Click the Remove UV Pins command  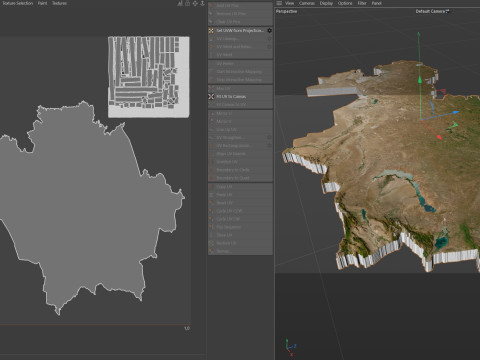(x=240, y=14)
